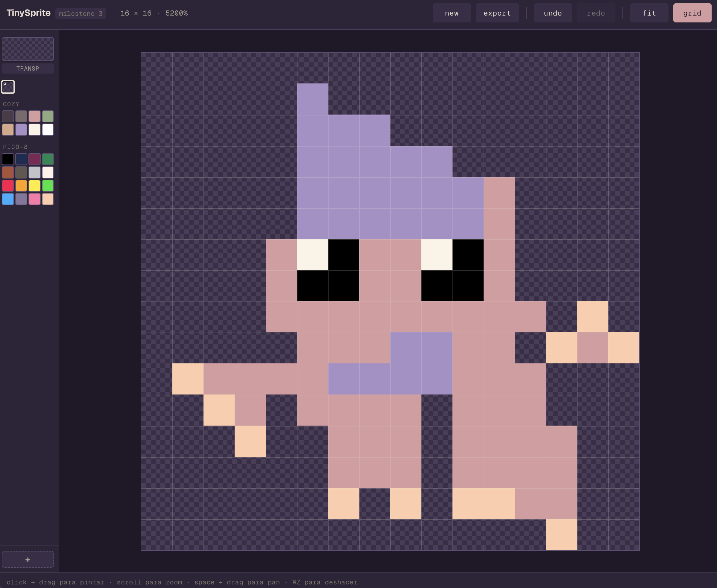717x588 pixels.
Task: Select the peach PICO-8 swatch
Action: 48,199
